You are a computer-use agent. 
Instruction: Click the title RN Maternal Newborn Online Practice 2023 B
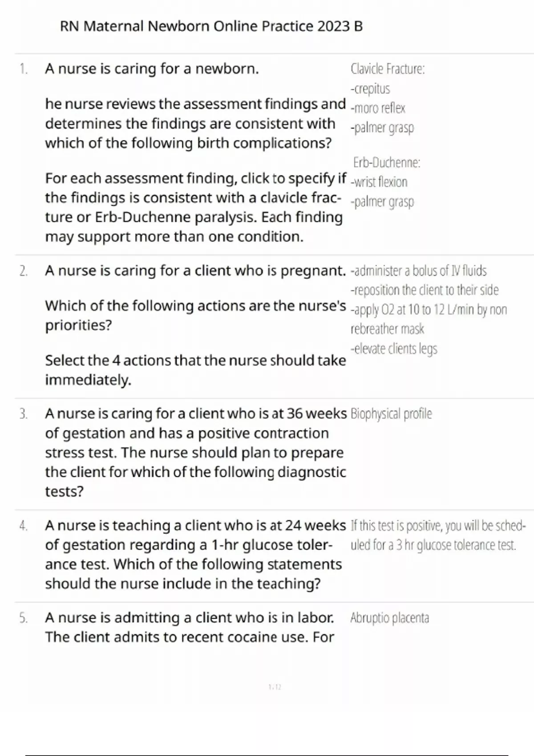(211, 27)
